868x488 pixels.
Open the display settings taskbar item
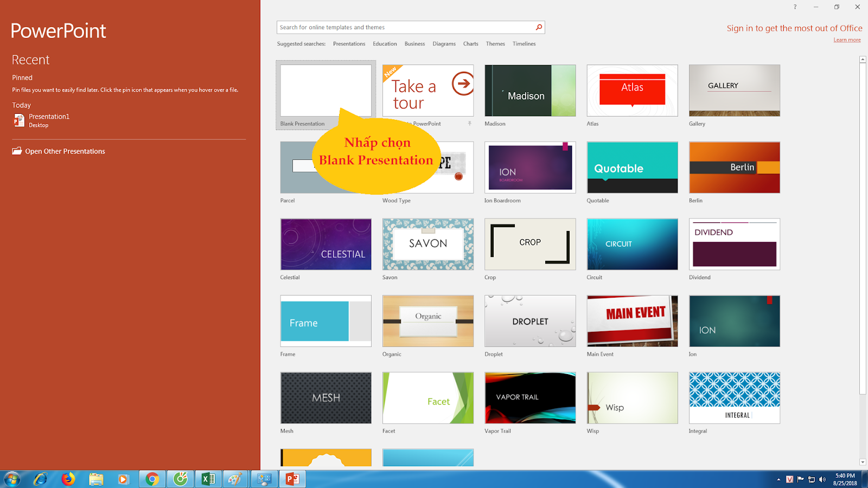[264, 479]
